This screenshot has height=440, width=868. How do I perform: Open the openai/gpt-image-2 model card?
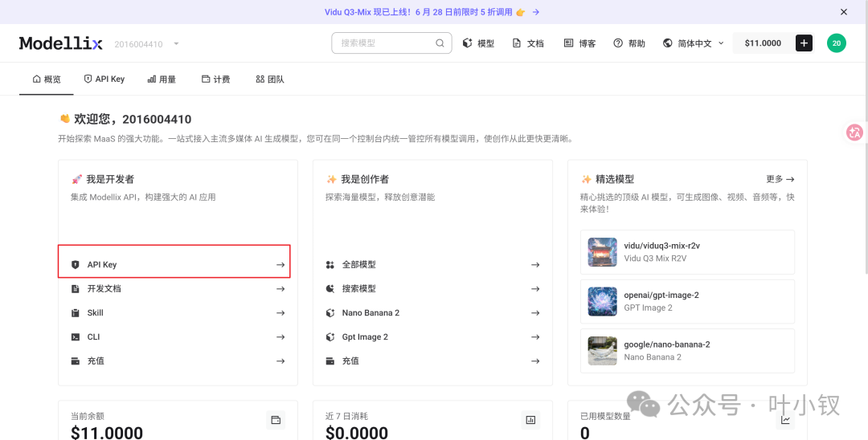687,301
